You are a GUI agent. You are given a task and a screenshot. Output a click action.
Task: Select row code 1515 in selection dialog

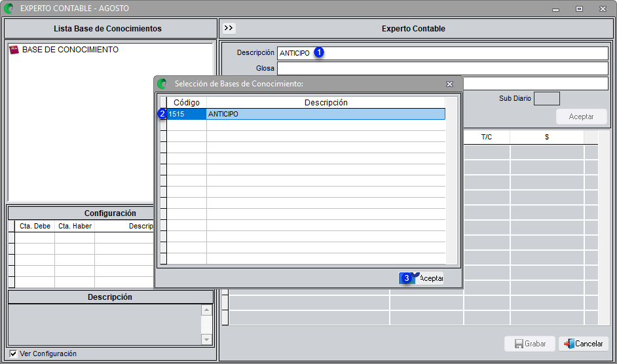tap(187, 114)
